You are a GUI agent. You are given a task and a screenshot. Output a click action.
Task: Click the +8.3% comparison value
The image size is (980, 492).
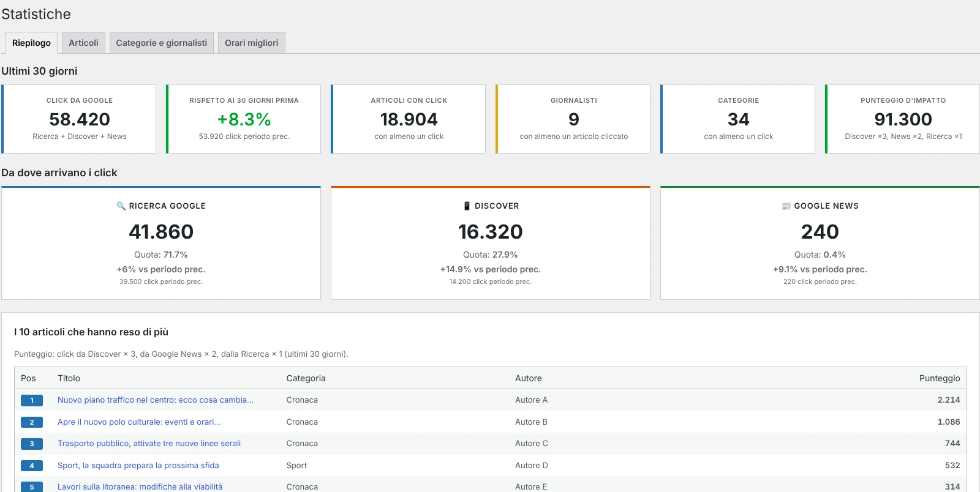click(x=244, y=119)
